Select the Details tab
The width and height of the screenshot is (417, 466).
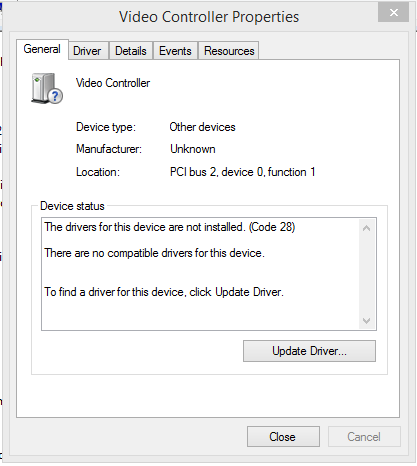131,51
